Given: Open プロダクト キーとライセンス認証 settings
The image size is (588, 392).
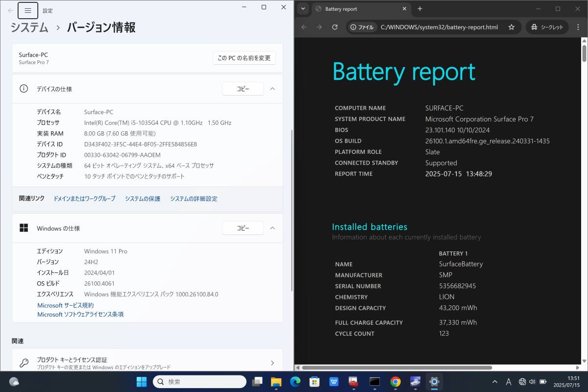Looking at the screenshot, I should [147, 363].
